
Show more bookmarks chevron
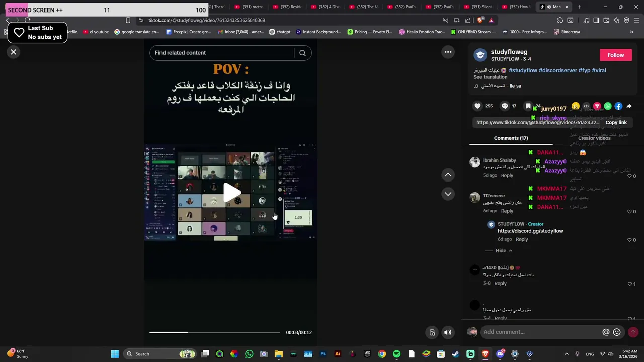[x=631, y=32]
